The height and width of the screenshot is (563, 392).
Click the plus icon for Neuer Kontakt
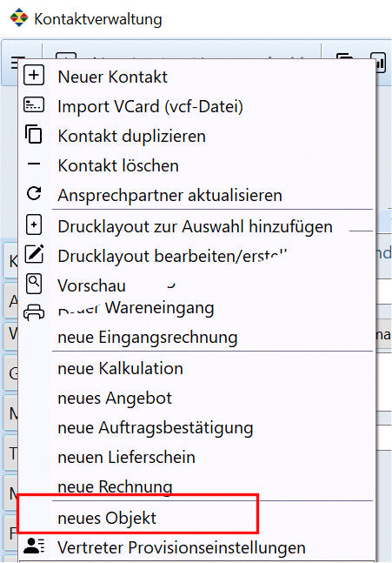click(x=34, y=75)
